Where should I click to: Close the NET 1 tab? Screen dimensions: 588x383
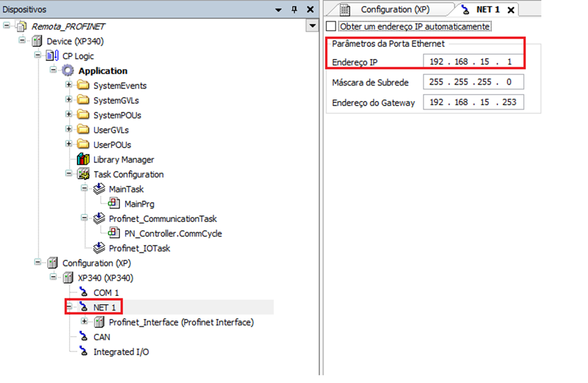[x=510, y=10]
